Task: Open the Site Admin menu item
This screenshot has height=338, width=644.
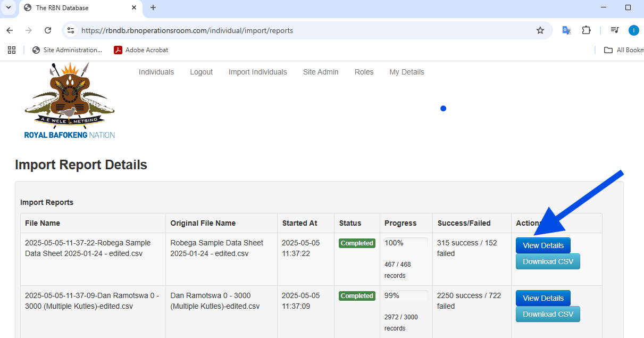Action: click(321, 72)
